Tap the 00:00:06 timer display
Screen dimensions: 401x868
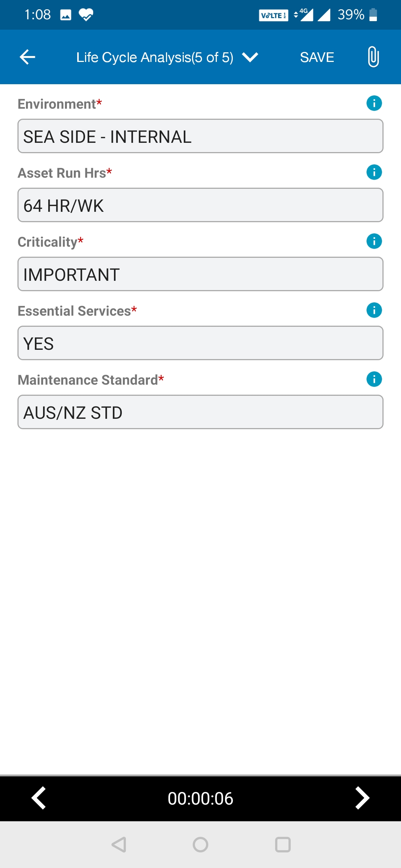coord(200,798)
